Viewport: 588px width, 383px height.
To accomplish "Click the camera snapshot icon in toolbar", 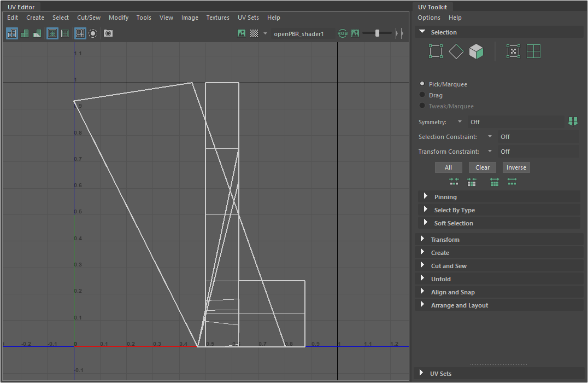I will coord(108,33).
